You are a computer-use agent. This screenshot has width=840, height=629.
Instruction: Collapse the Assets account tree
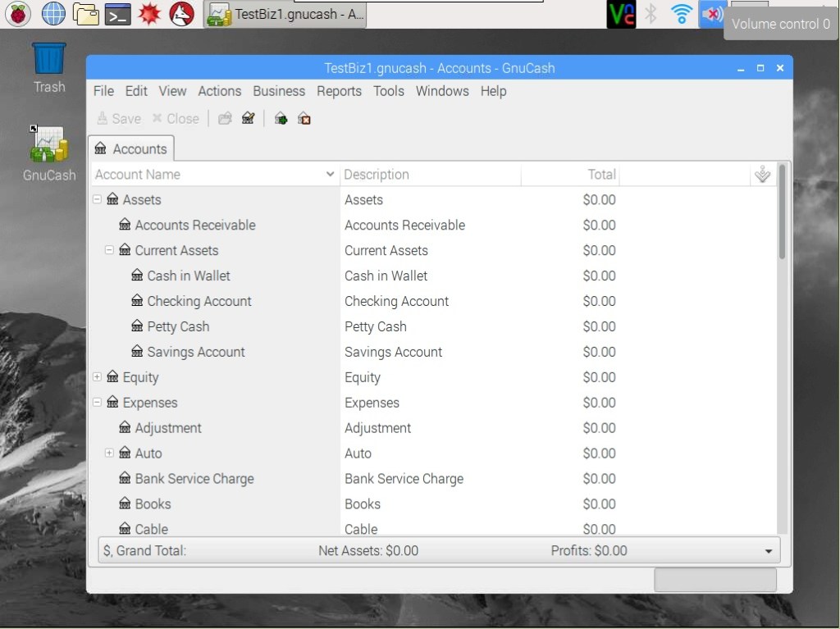click(x=97, y=199)
